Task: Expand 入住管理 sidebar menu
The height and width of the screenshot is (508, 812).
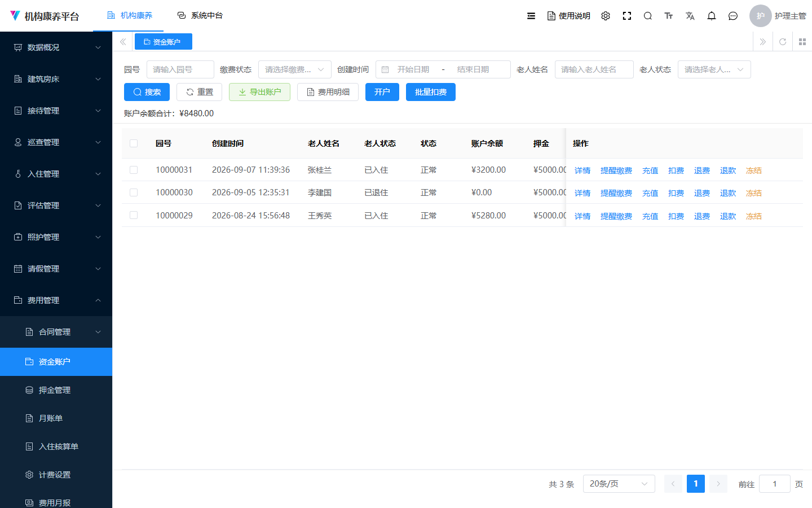Action: [56, 174]
